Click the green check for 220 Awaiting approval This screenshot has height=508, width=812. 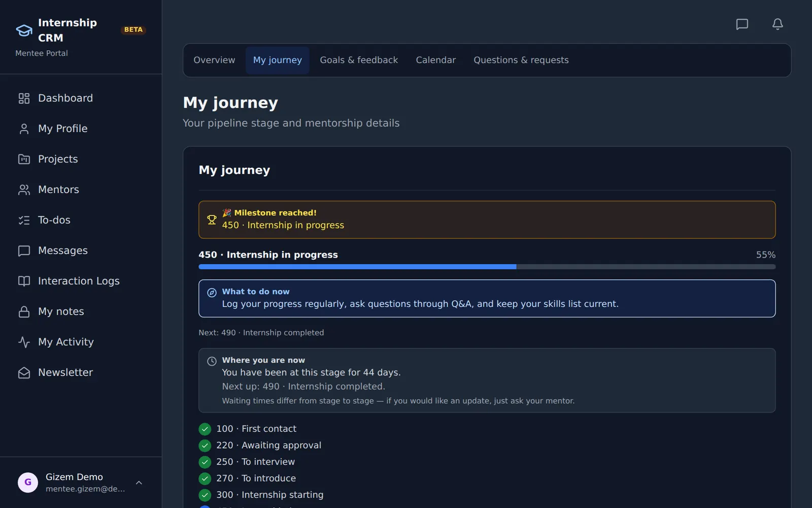[205, 446]
